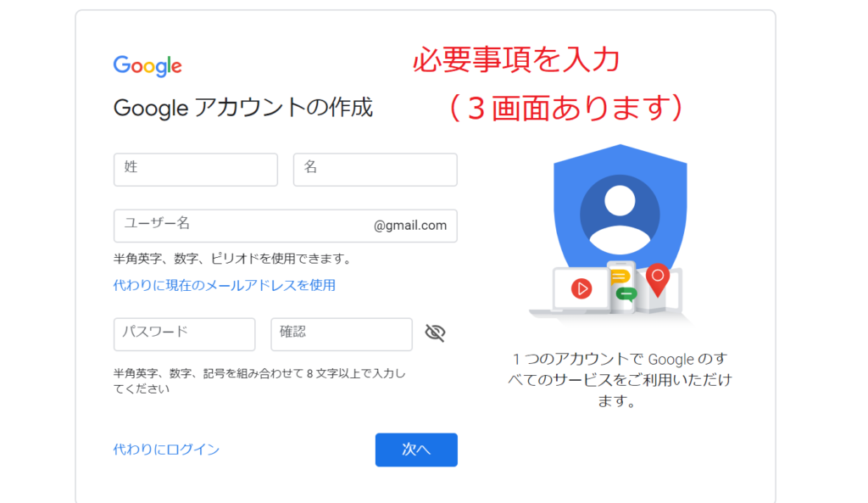
Task: Click the 姓 last name field
Action: [196, 170]
